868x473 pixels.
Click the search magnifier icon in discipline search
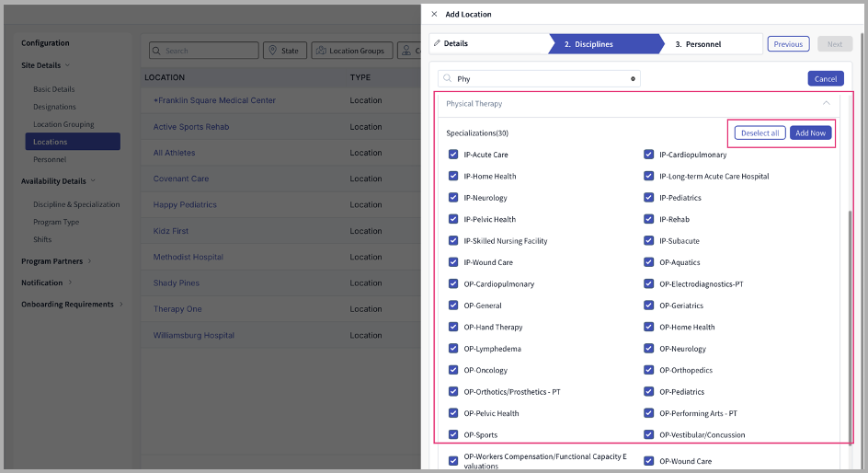coord(446,79)
